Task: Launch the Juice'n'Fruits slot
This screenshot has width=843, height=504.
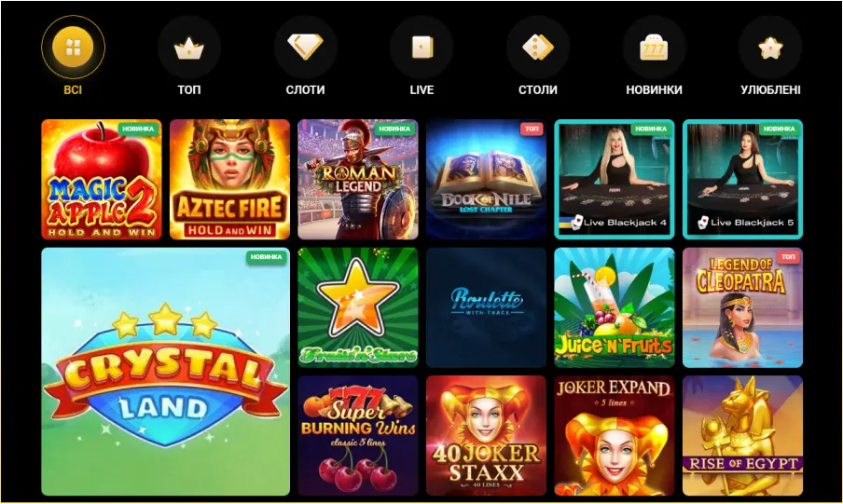Action: coord(615,307)
